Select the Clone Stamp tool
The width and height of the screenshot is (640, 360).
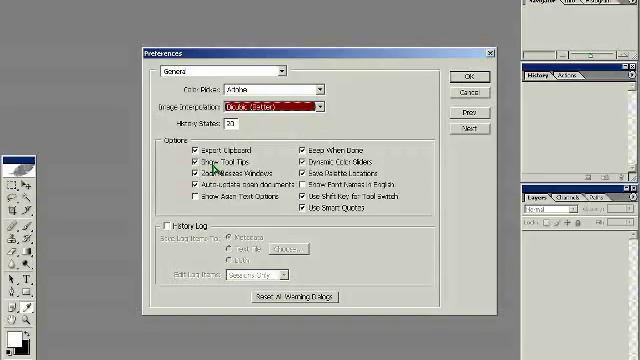click(11, 239)
